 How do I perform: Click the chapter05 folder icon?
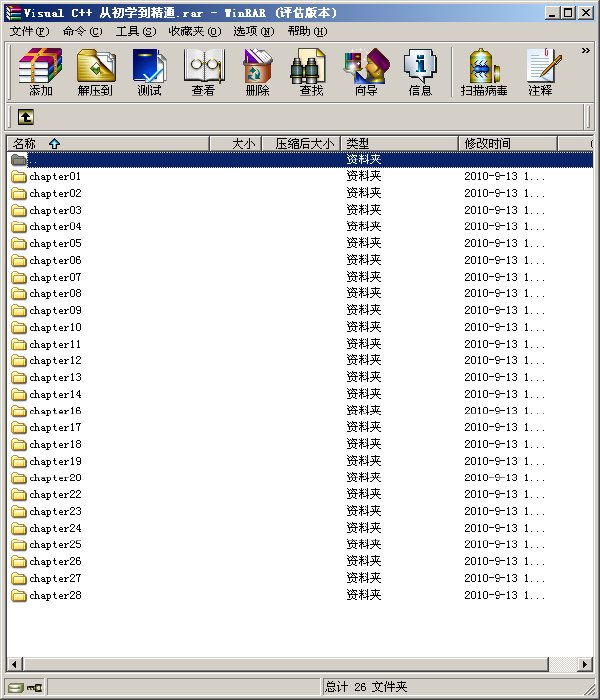19,243
